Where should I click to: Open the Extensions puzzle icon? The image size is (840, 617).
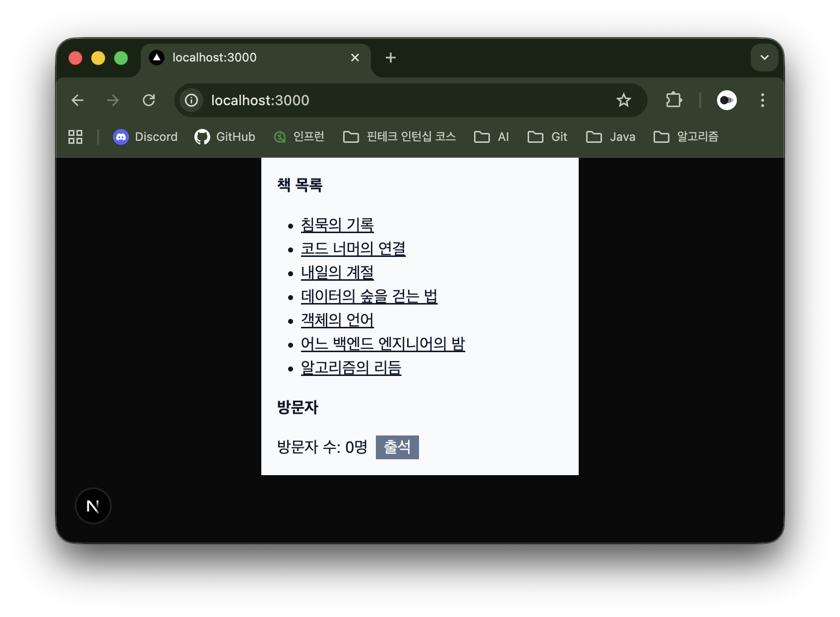[x=673, y=100]
